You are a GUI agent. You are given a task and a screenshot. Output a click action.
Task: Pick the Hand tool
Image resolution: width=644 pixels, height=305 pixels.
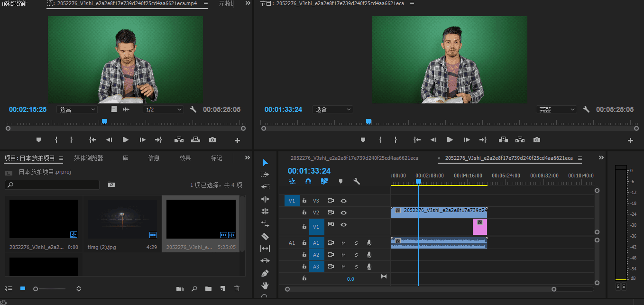pos(265,285)
